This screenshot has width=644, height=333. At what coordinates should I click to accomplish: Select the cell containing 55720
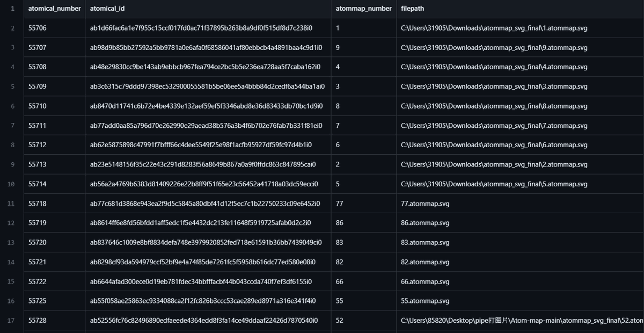(54, 243)
